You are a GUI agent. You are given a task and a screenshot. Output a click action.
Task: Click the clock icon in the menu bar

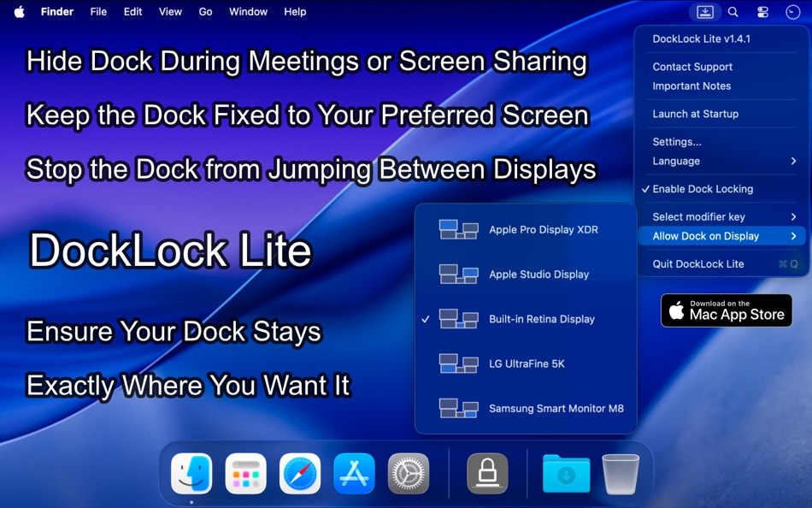[x=792, y=12]
